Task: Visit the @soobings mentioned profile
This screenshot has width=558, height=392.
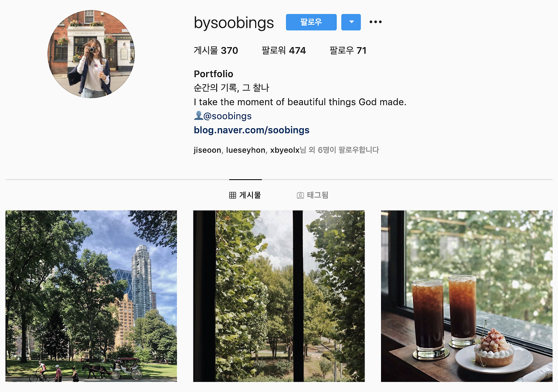Action: pyautogui.click(x=228, y=116)
